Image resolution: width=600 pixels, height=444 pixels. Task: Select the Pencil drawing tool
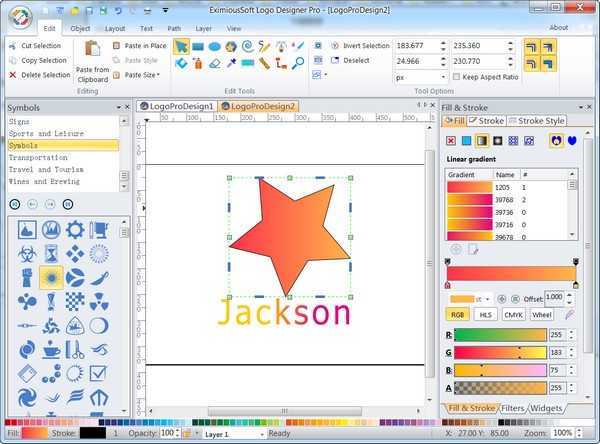tap(264, 47)
